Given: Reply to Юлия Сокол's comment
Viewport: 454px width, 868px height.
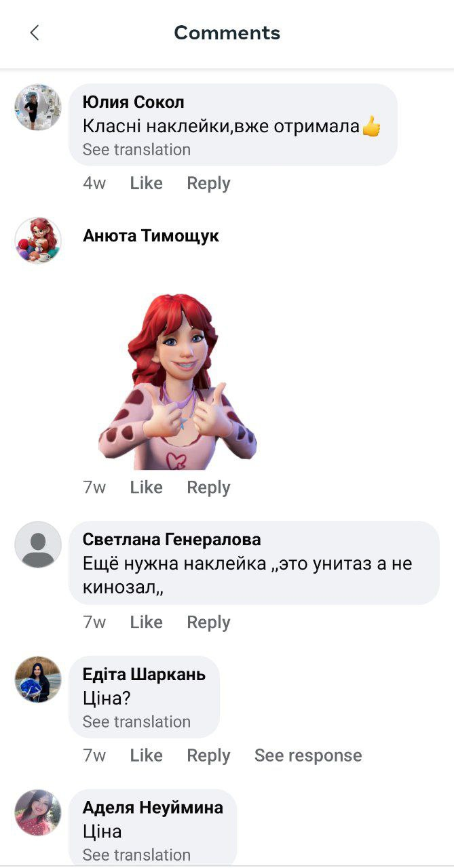Looking at the screenshot, I should (x=208, y=183).
